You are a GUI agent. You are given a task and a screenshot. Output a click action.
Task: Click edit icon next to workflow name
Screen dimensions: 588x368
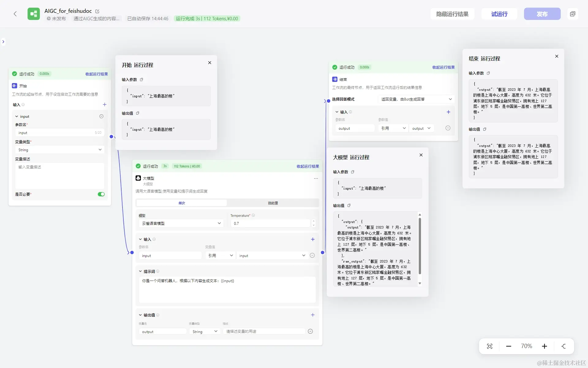(x=97, y=11)
